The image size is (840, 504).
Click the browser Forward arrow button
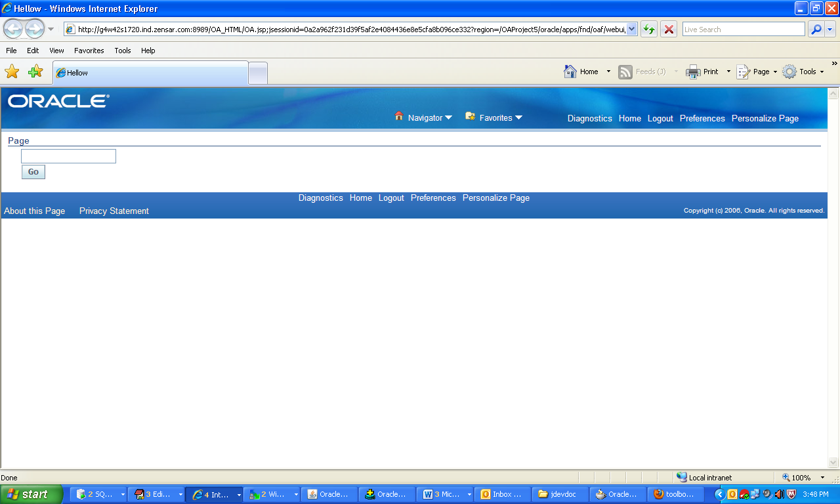pyautogui.click(x=34, y=29)
